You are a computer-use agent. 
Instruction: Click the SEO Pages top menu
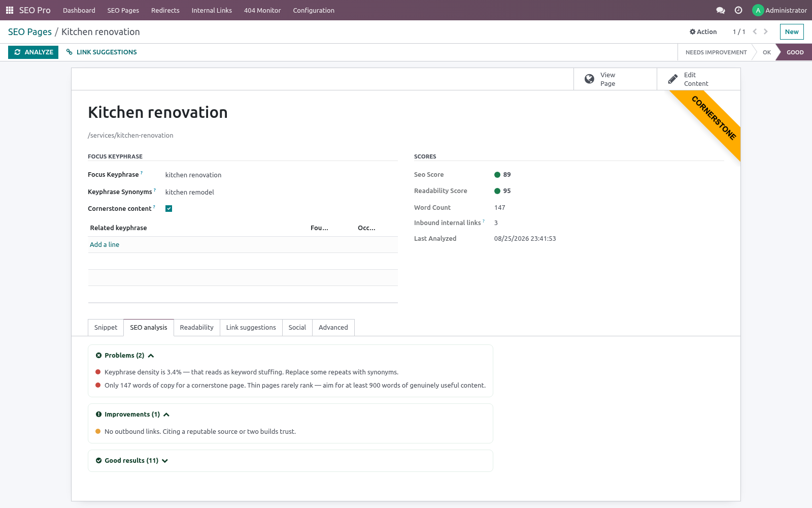click(x=123, y=10)
